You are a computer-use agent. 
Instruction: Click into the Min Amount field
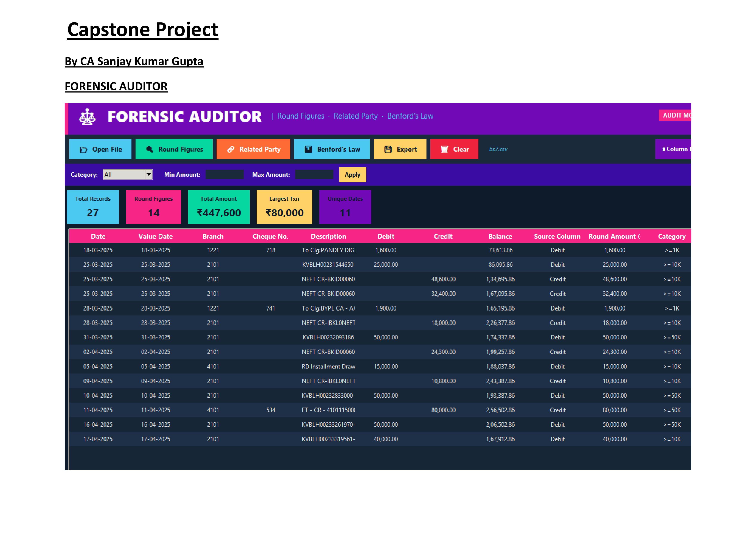coord(225,175)
